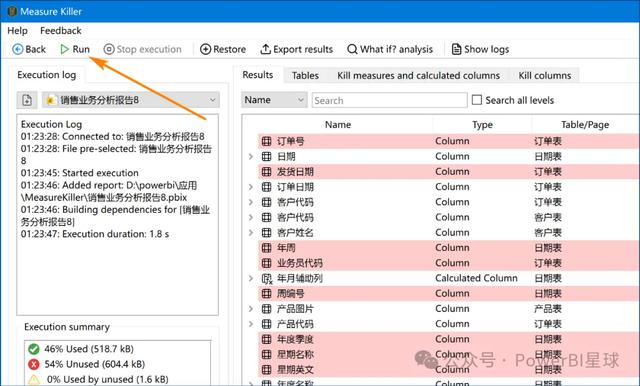Click the red 54% Unused icon
Screen dimensions: 640x386
click(x=34, y=364)
